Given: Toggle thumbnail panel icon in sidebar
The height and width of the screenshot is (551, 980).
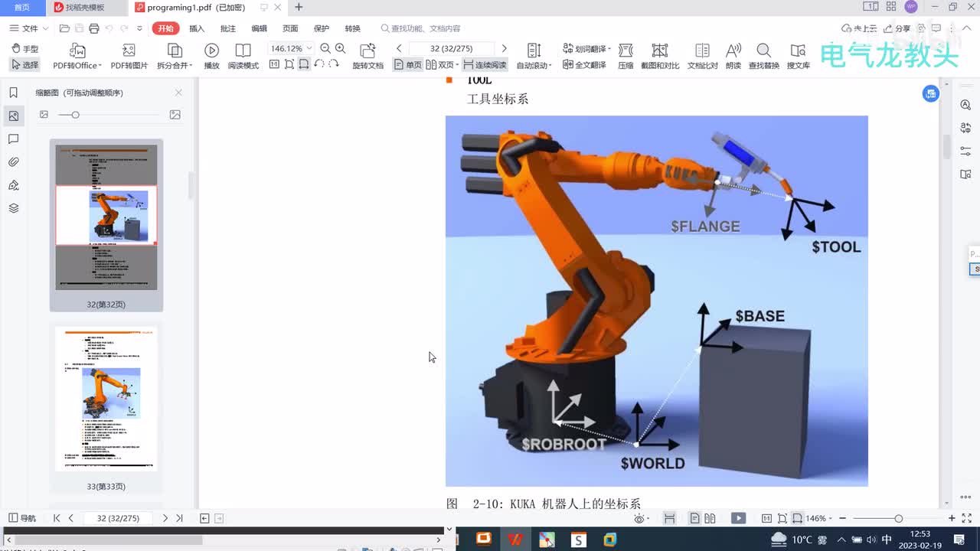Looking at the screenshot, I should (x=13, y=116).
